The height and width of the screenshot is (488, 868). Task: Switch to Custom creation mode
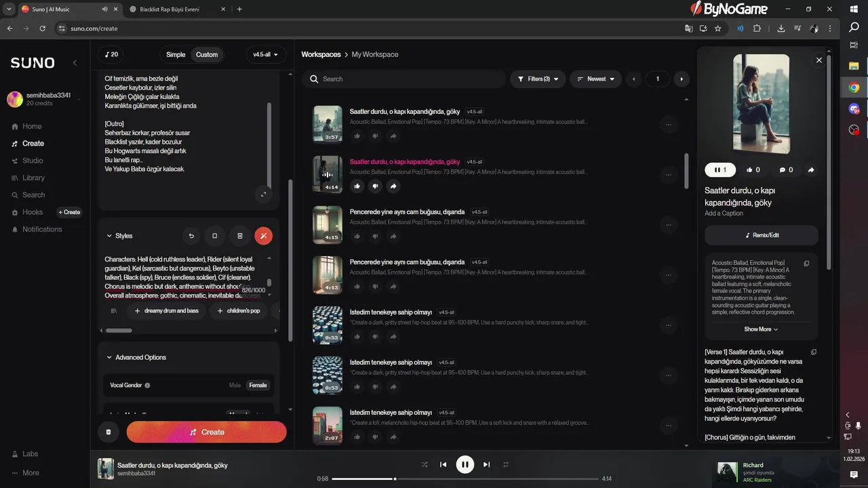coord(207,55)
